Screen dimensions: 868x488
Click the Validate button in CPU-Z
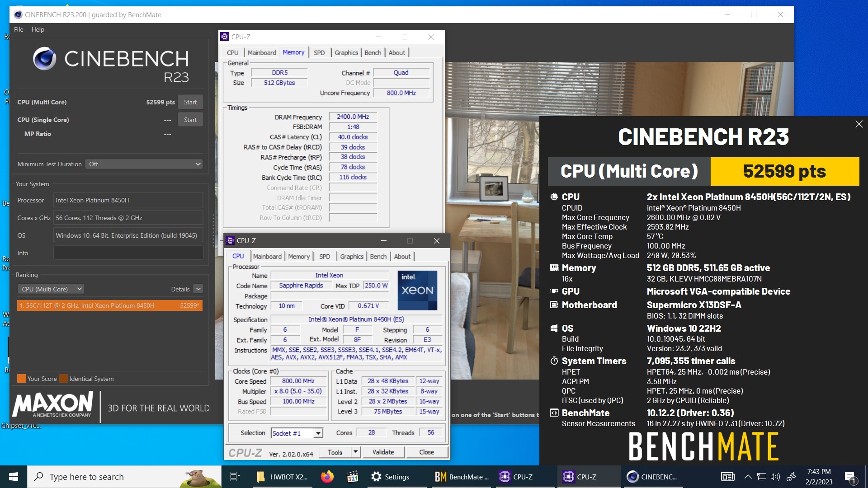pyautogui.click(x=383, y=452)
